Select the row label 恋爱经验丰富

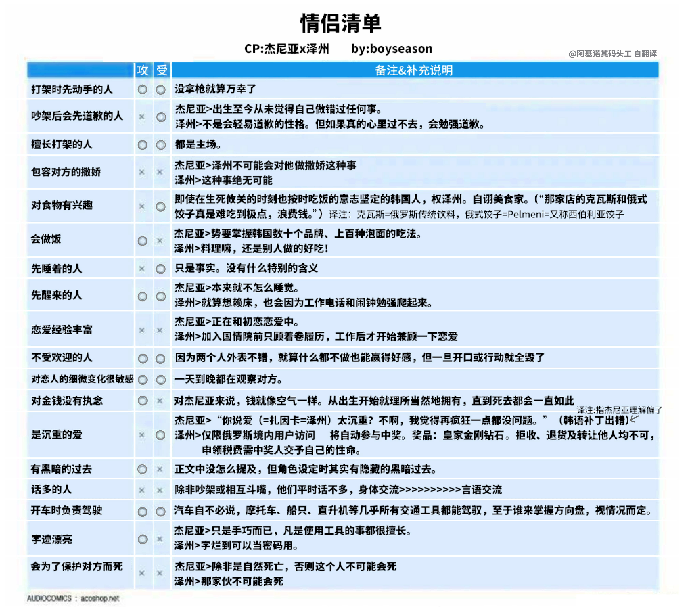62,330
